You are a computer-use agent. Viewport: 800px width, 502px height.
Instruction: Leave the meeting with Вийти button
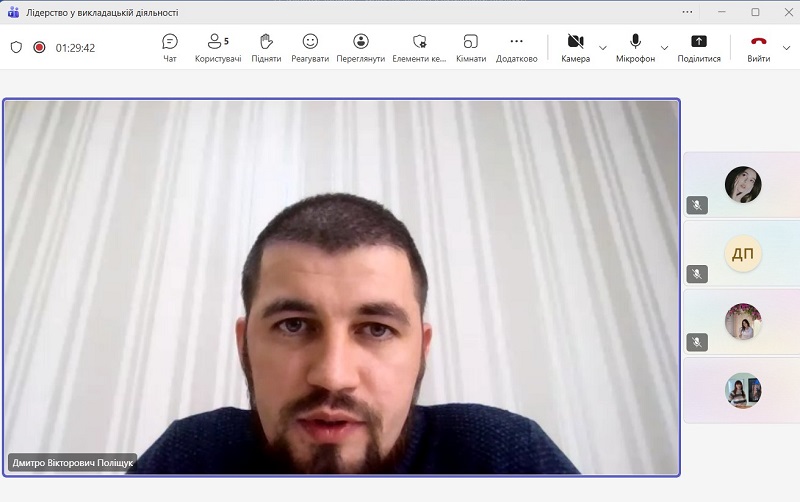point(758,46)
